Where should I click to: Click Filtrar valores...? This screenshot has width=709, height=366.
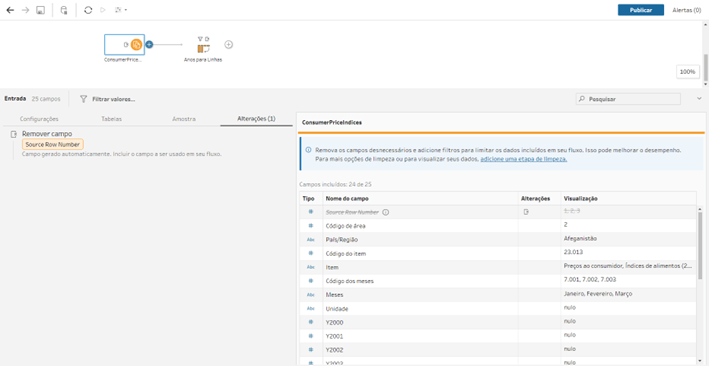pyautogui.click(x=108, y=99)
